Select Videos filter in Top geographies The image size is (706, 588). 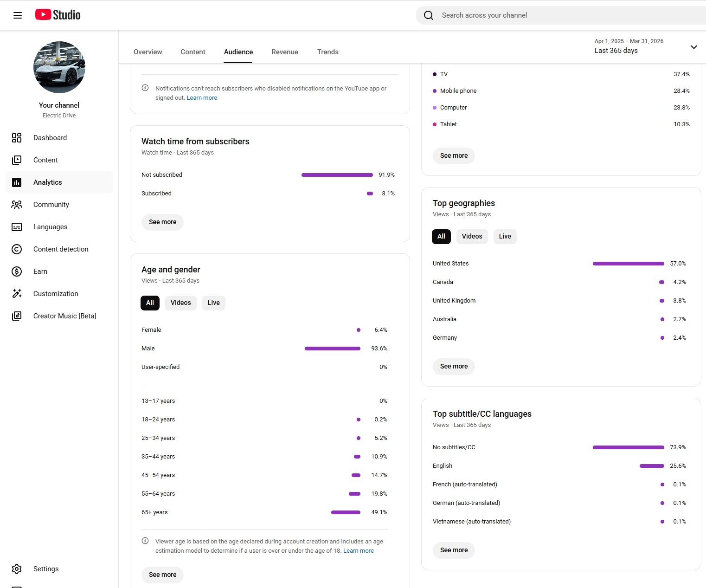472,236
